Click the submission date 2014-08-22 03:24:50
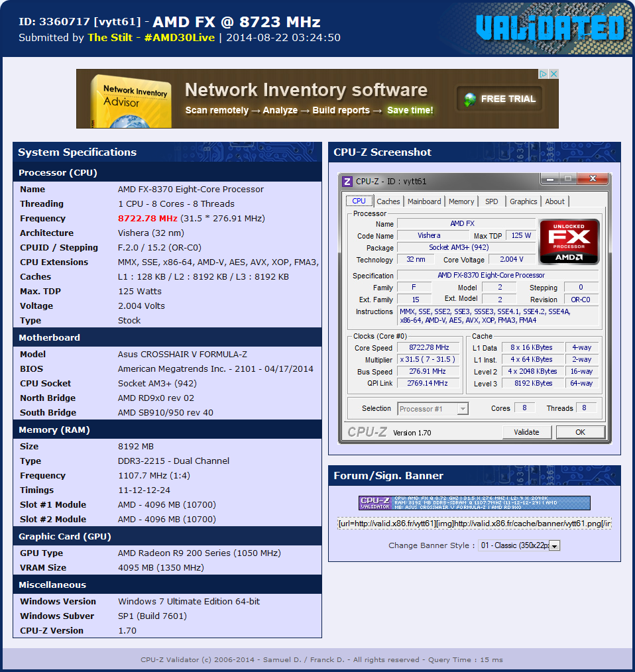 [283, 38]
